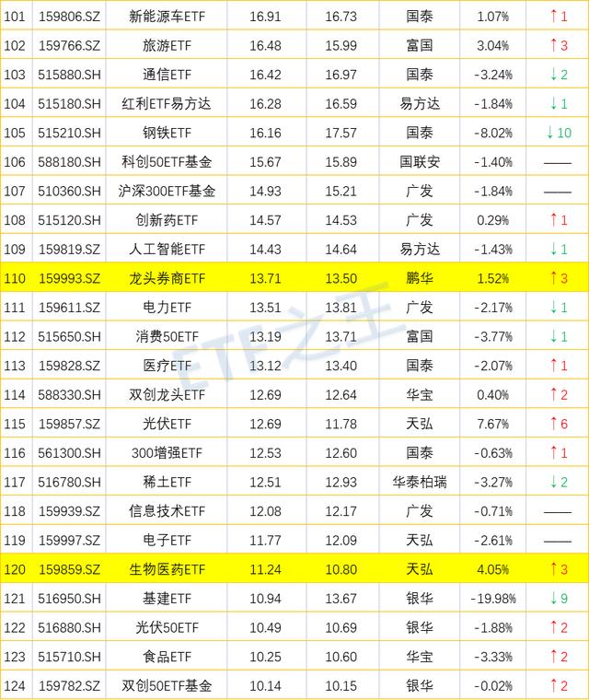Select 人工智能ETF name cell

[167, 249]
